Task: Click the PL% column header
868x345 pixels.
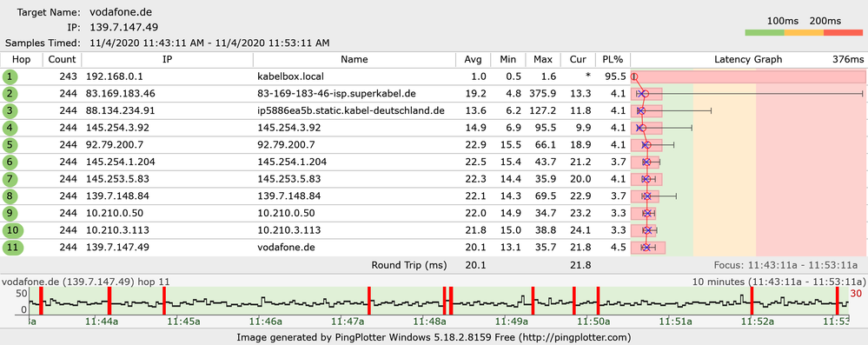Action: pos(613,60)
